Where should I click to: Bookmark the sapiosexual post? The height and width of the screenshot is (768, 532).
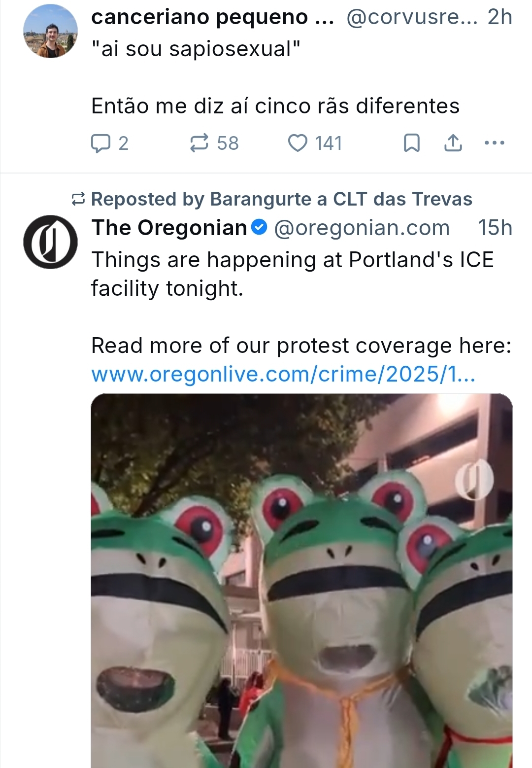point(412,143)
